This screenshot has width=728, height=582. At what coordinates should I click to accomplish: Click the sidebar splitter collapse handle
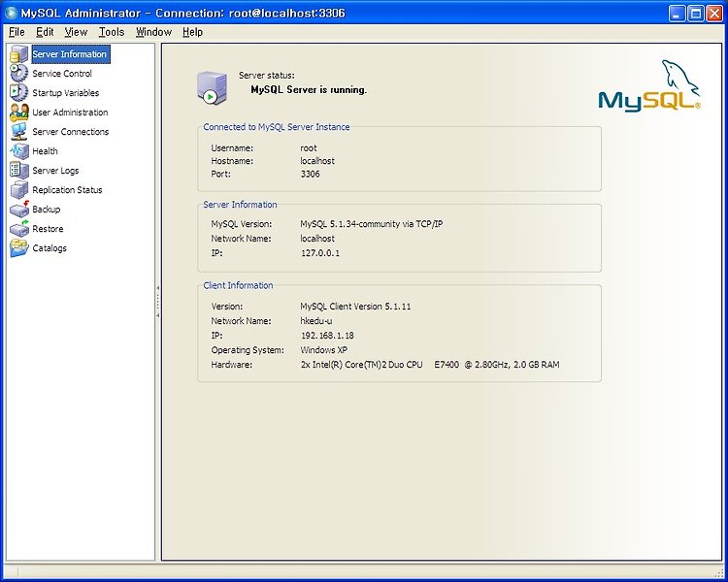click(158, 302)
